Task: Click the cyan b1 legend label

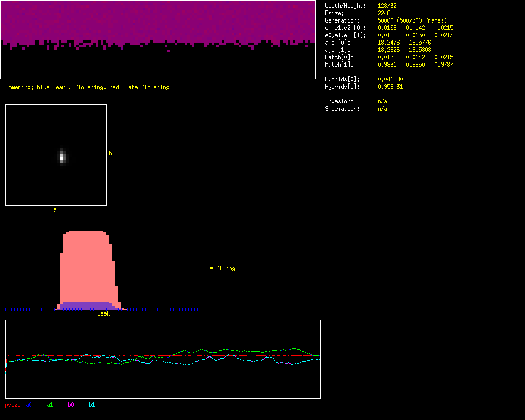Action: click(x=92, y=405)
